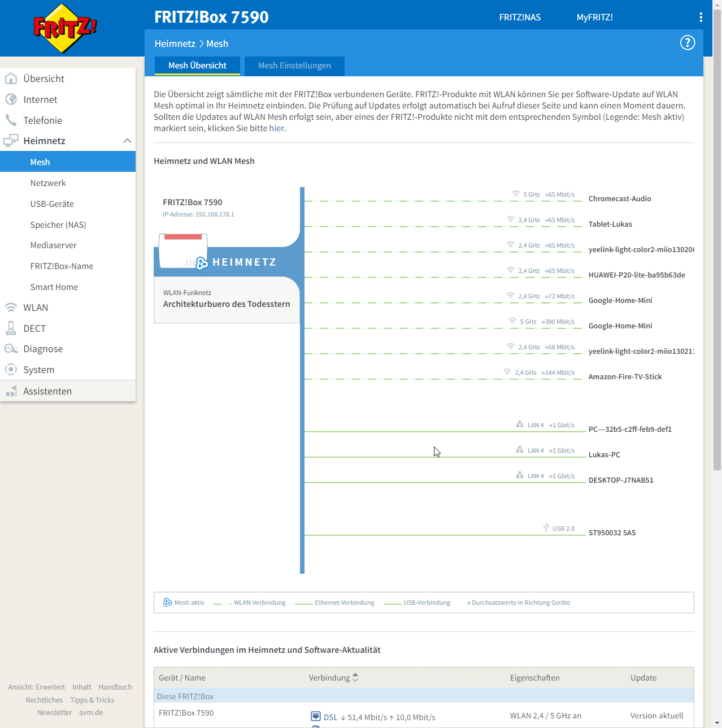Click the FRITZ!Box router image
Viewport: 722px width, 728px height.
pyautogui.click(x=182, y=250)
